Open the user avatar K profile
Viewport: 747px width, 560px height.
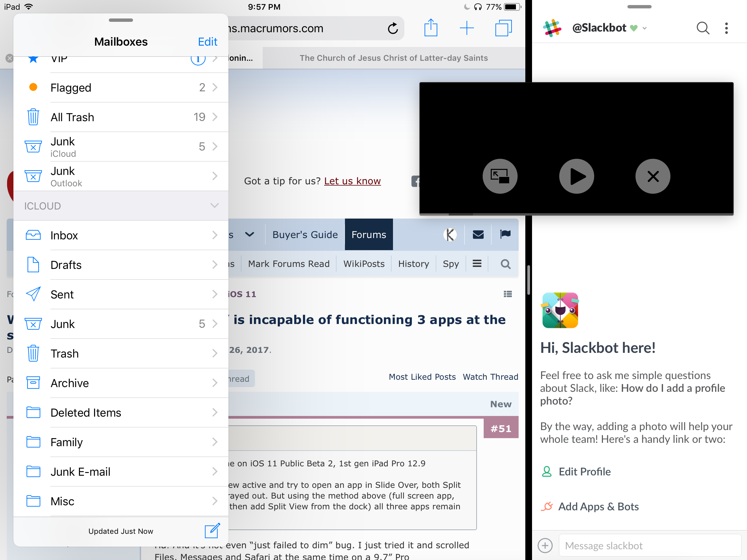point(450,235)
